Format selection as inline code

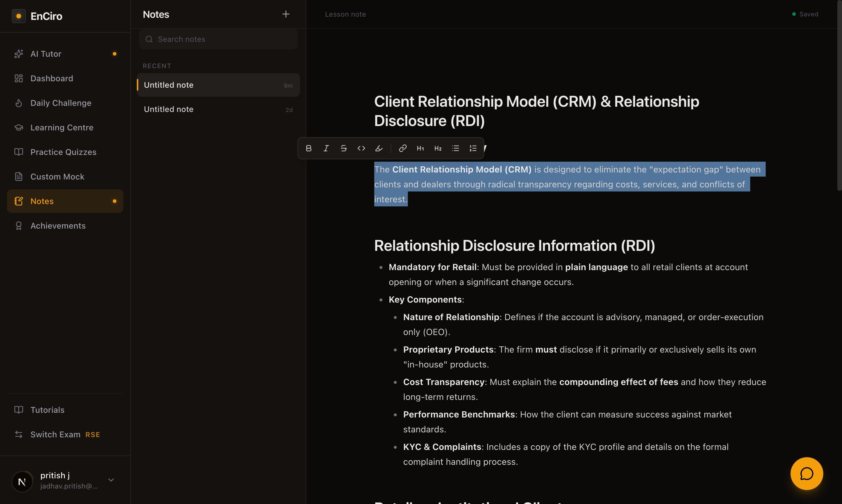point(361,148)
